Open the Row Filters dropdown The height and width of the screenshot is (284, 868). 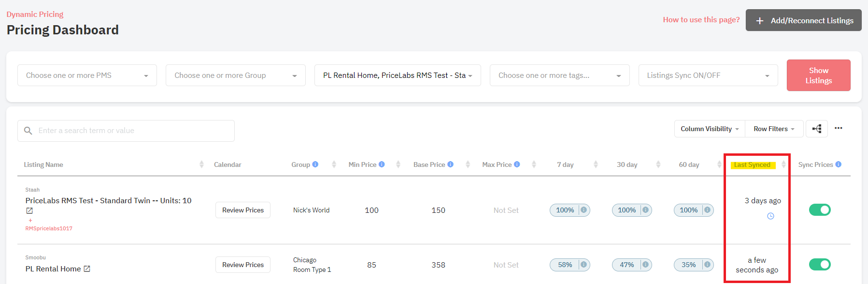click(x=774, y=129)
